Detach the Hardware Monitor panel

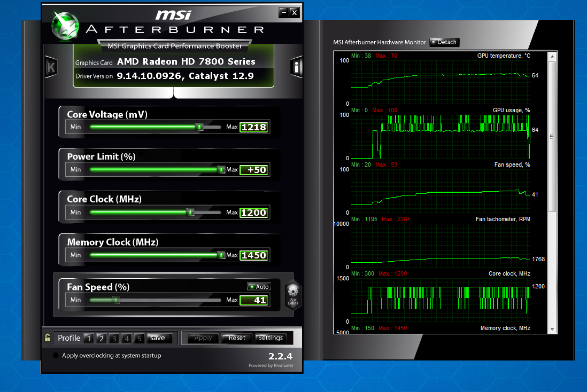tap(444, 42)
